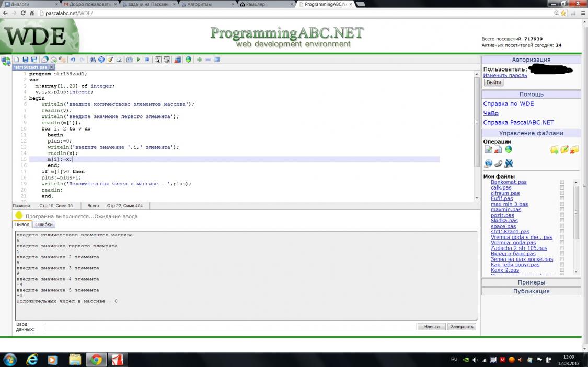Image resolution: width=588 pixels, height=367 pixels.
Task: Click the chain link icon under Операции
Action: [x=499, y=163]
